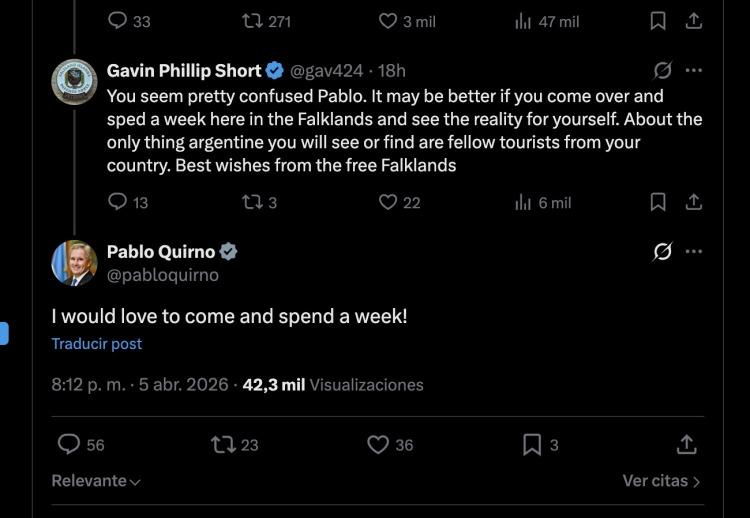
Task: Like Gavin Phillip Short's reply
Action: pyautogui.click(x=389, y=202)
